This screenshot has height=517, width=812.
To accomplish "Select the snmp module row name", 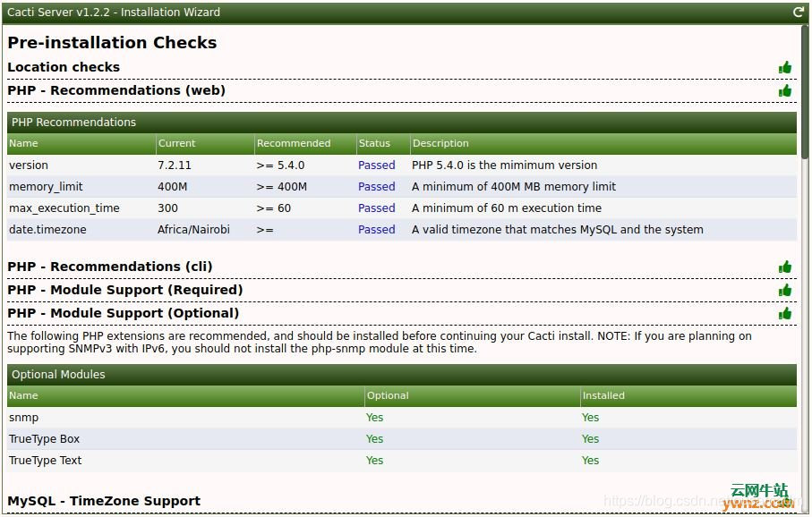I will [24, 418].
